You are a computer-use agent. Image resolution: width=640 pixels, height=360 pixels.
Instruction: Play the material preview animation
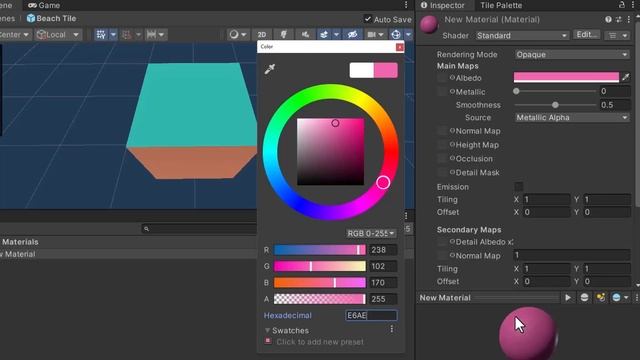click(568, 298)
